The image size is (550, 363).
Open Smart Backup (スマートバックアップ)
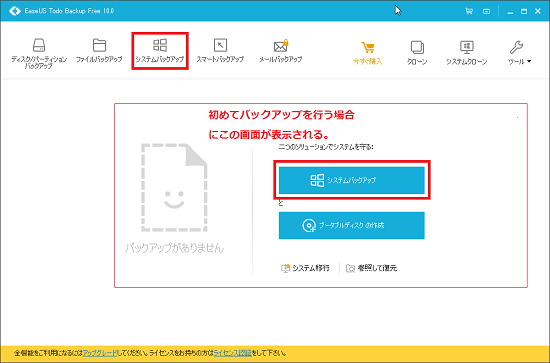220,51
